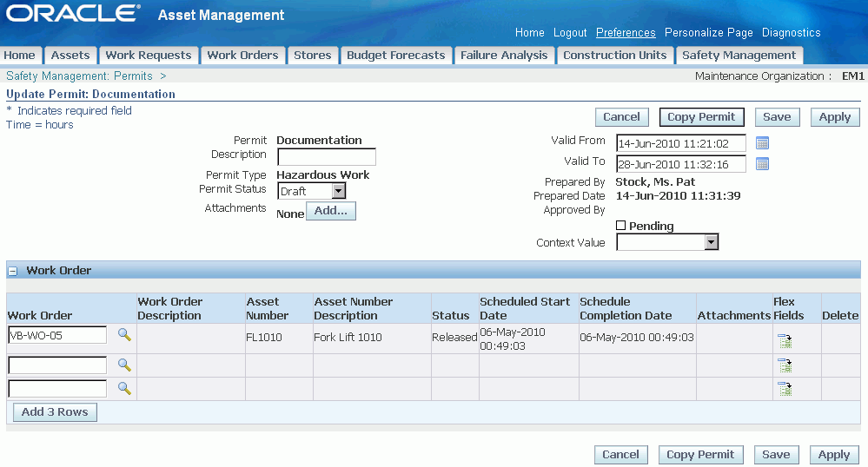Click the Logout link

(570, 33)
